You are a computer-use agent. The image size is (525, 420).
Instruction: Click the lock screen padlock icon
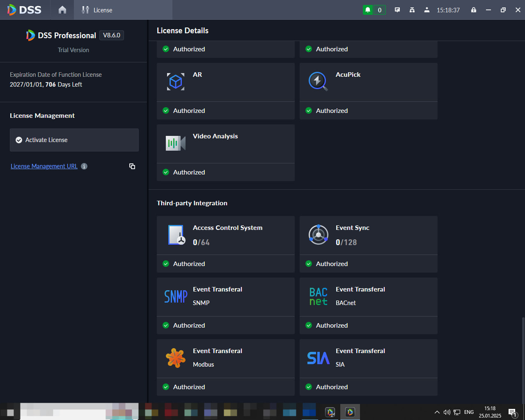coord(474,10)
